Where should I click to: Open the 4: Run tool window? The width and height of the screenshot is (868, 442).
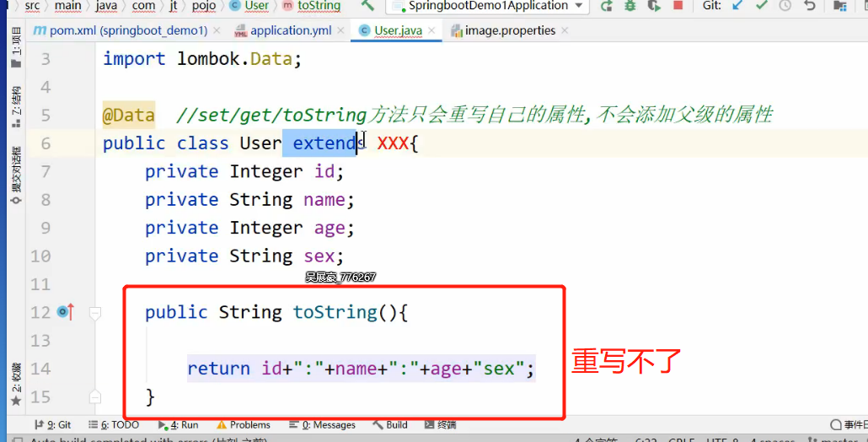(x=179, y=425)
